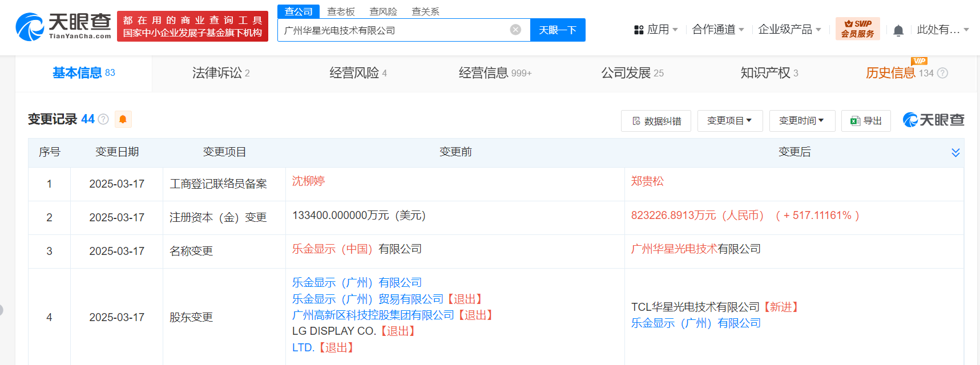Open help icon next to 变更记录 44
This screenshot has height=365, width=980.
pyautogui.click(x=103, y=119)
